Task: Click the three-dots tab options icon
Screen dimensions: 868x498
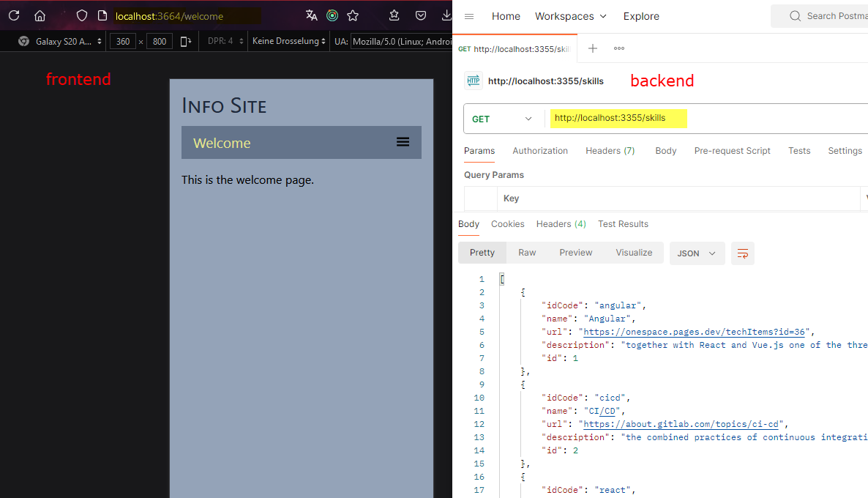Action: coord(619,48)
